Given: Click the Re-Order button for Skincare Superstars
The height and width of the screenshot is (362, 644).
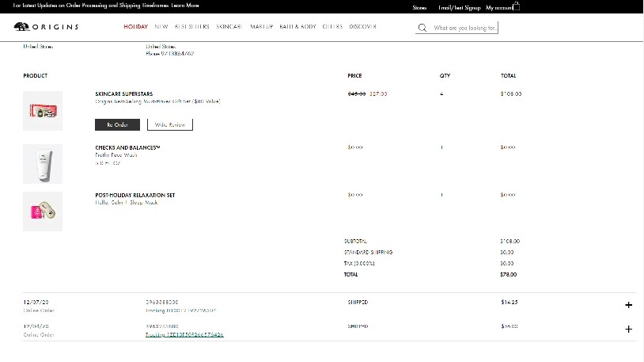Looking at the screenshot, I should click(x=117, y=124).
